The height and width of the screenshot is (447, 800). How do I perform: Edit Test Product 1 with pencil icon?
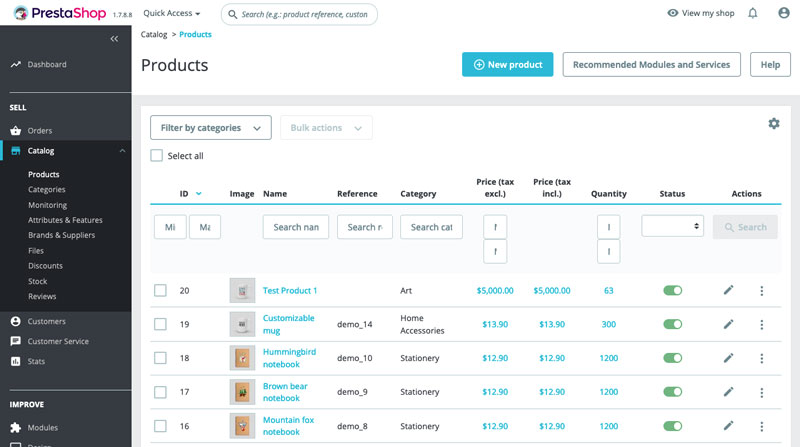coord(729,290)
